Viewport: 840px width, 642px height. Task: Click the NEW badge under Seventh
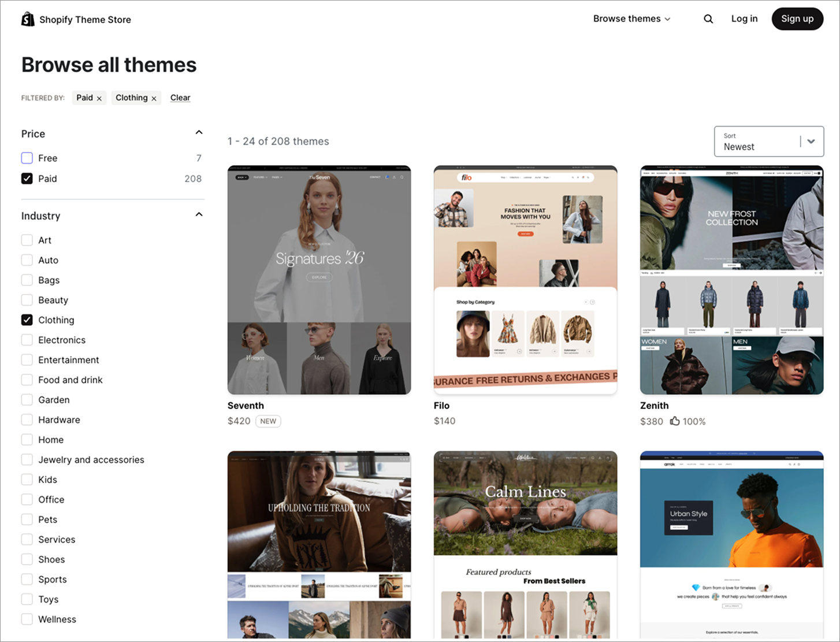coord(268,421)
